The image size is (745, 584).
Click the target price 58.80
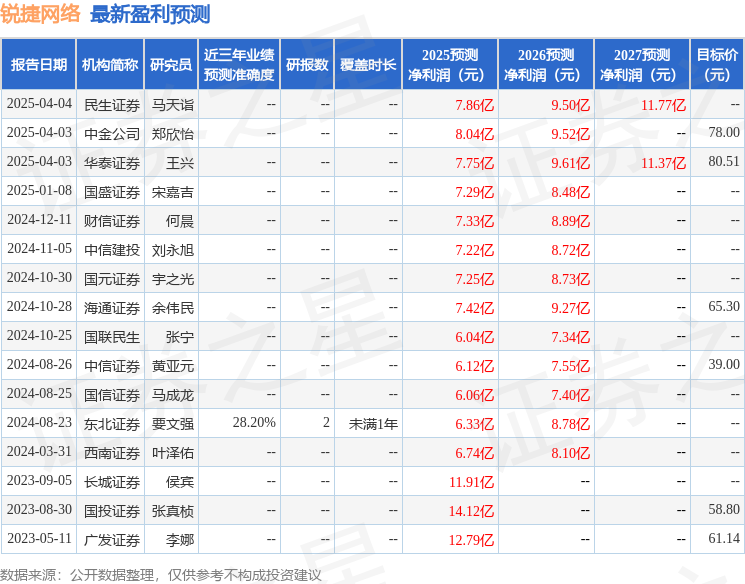(724, 509)
